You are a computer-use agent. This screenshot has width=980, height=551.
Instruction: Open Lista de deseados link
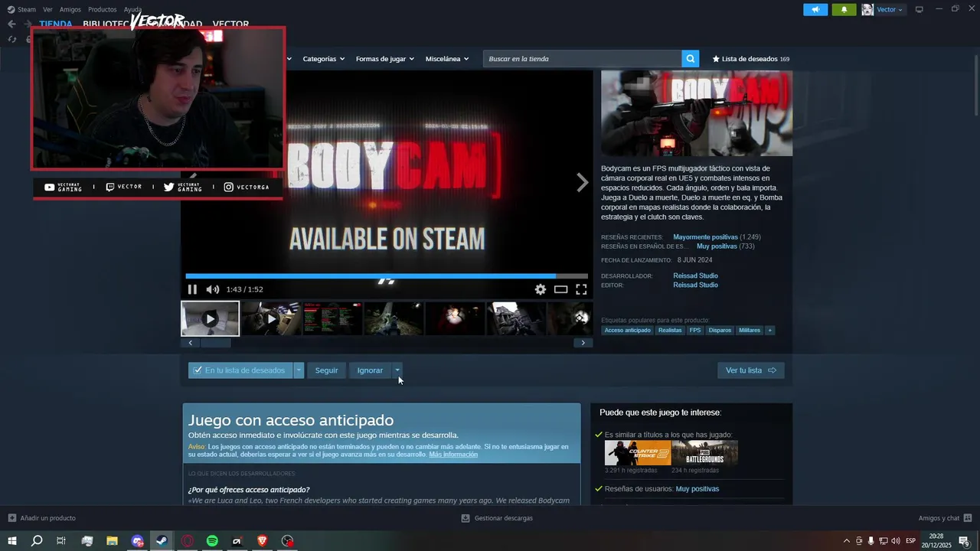tap(750, 59)
